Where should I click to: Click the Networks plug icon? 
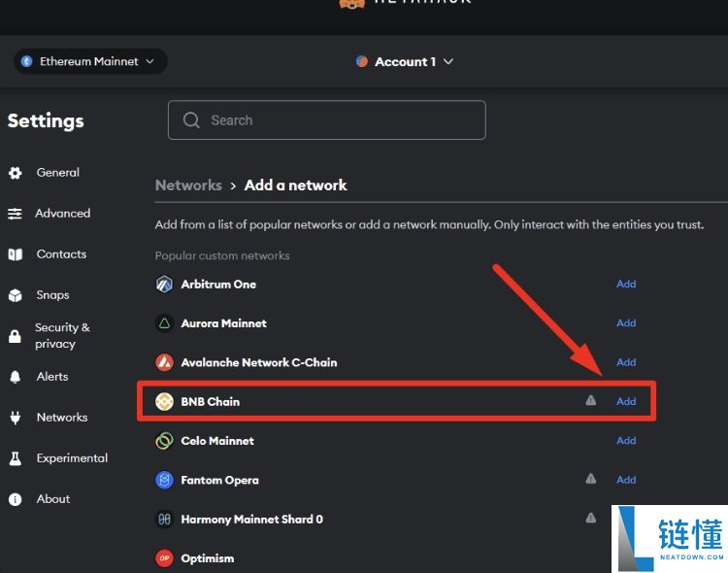pyautogui.click(x=16, y=418)
